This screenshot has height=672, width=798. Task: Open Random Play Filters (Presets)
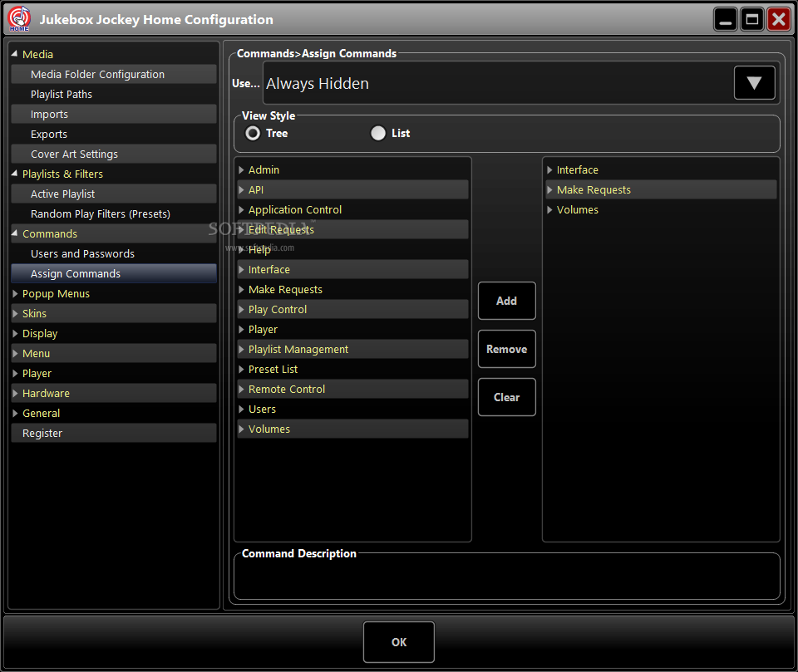[114, 213]
